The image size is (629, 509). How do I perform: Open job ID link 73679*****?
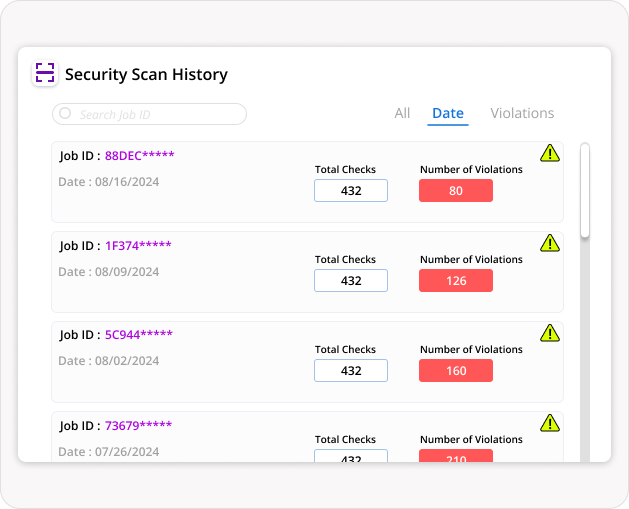(138, 426)
